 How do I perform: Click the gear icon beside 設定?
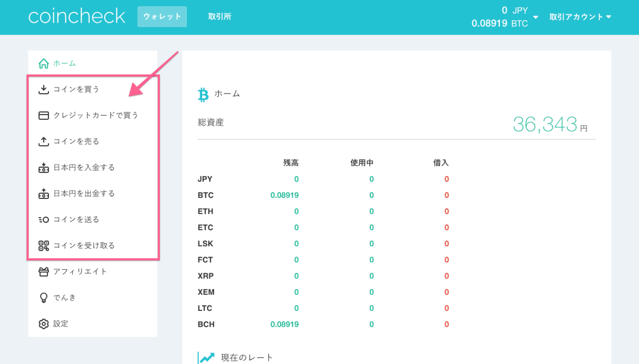click(44, 324)
